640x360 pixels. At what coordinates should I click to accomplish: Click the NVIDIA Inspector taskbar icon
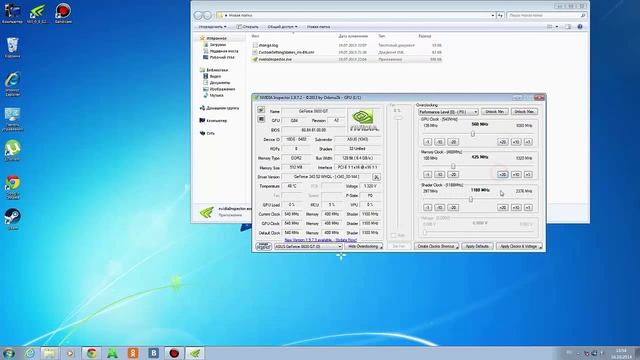195,353
